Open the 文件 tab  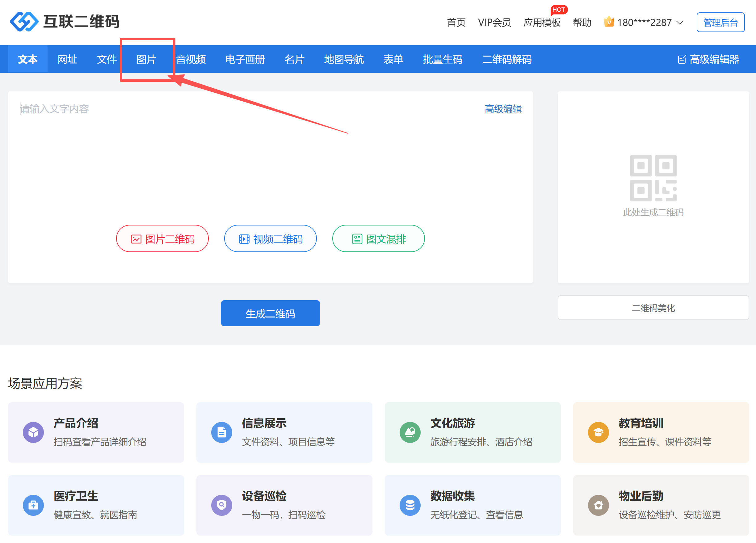pyautogui.click(x=107, y=59)
